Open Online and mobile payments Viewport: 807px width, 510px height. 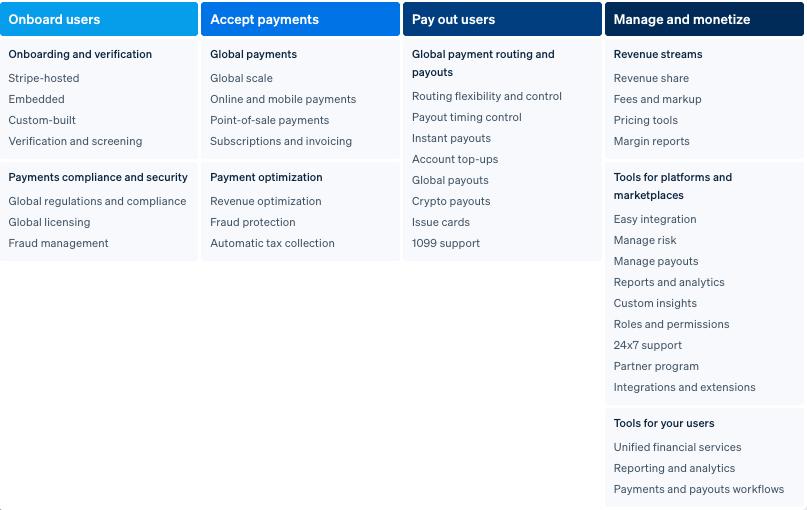283,99
